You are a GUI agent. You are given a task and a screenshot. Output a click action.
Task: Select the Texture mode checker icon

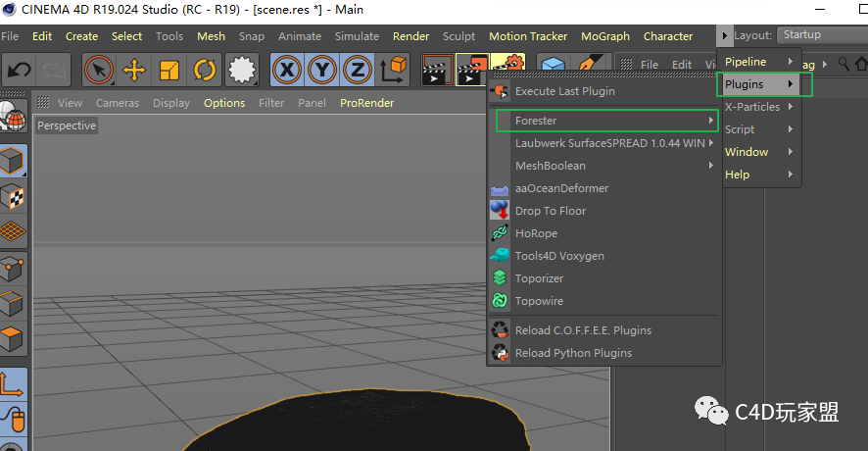point(13,197)
